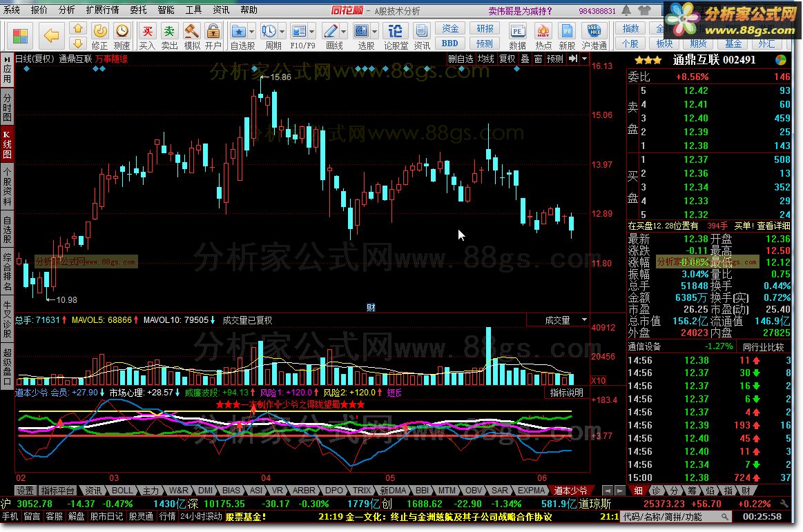Image resolution: width=803 pixels, height=532 pixels.
Task: Click the page-up yellow arrow icon
Action: (78, 29)
